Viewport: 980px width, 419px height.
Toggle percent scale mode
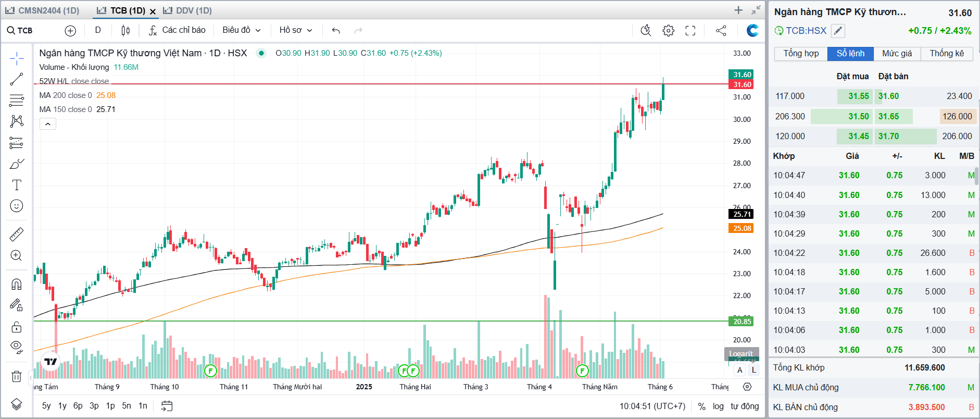point(701,406)
